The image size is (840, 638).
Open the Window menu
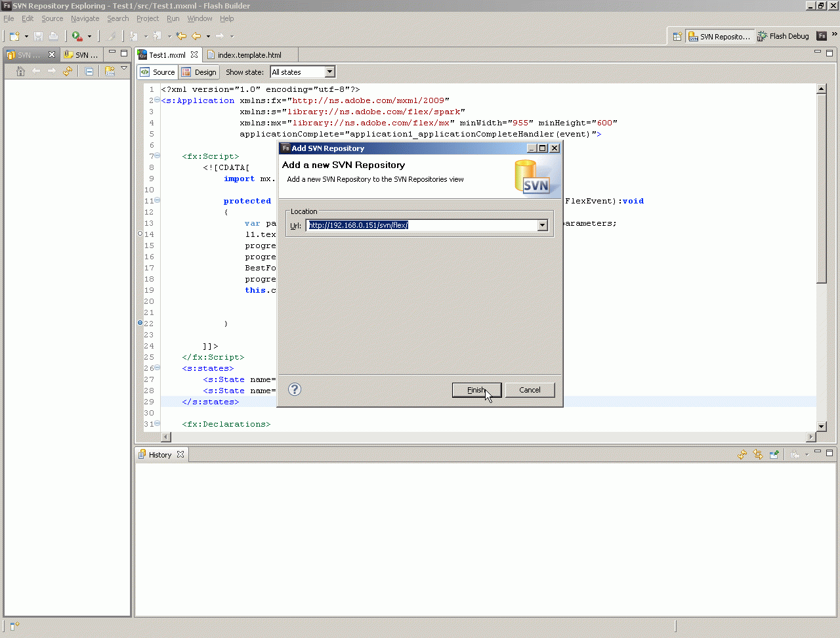[x=199, y=18]
